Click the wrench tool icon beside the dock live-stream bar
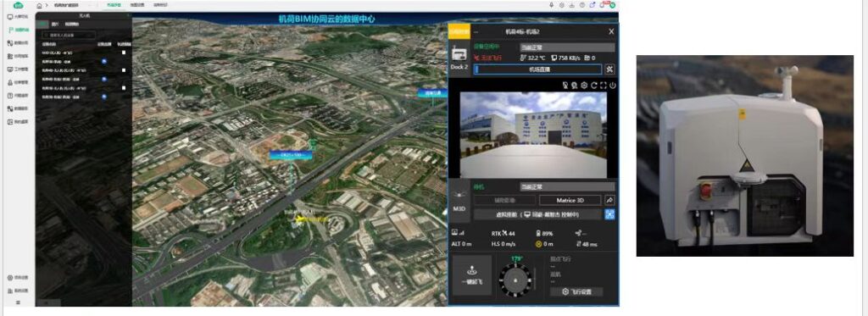Viewport: 868px width, 316px height. coord(609,69)
